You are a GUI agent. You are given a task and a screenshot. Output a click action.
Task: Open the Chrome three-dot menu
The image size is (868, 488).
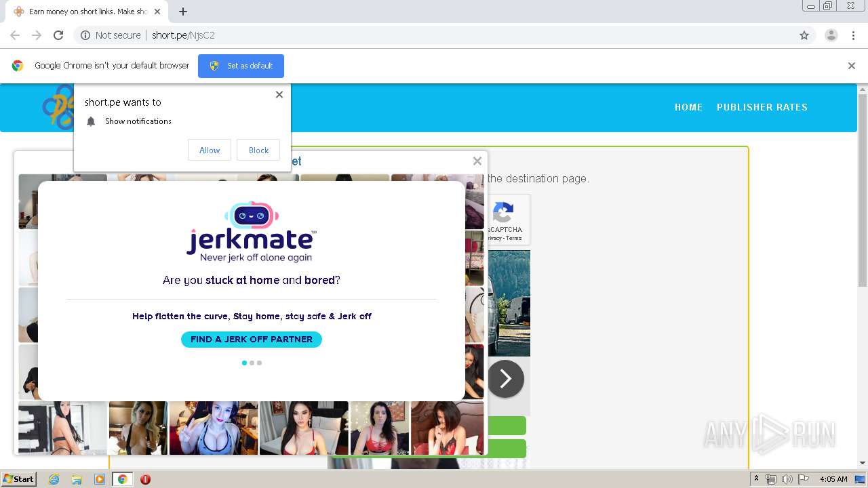(x=854, y=35)
